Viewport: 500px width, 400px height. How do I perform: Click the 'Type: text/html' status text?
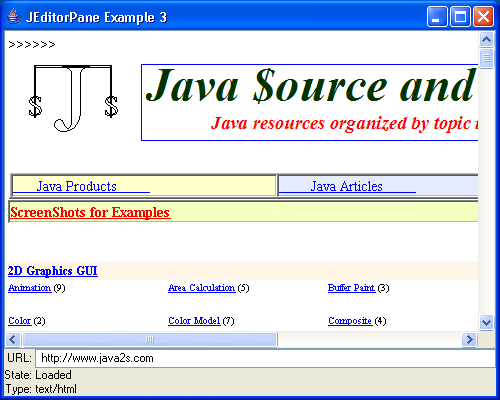pos(41,389)
